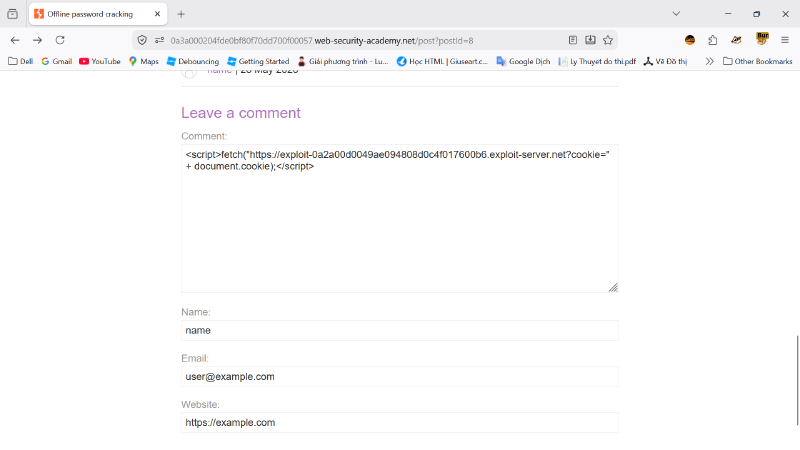Open the Firefox application menu
This screenshot has width=800, height=450.
pyautogui.click(x=785, y=40)
